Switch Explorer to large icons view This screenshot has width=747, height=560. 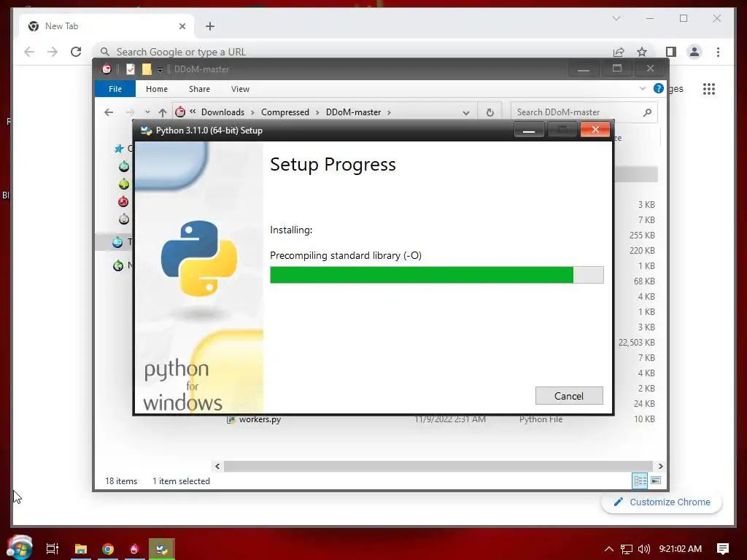(x=656, y=481)
